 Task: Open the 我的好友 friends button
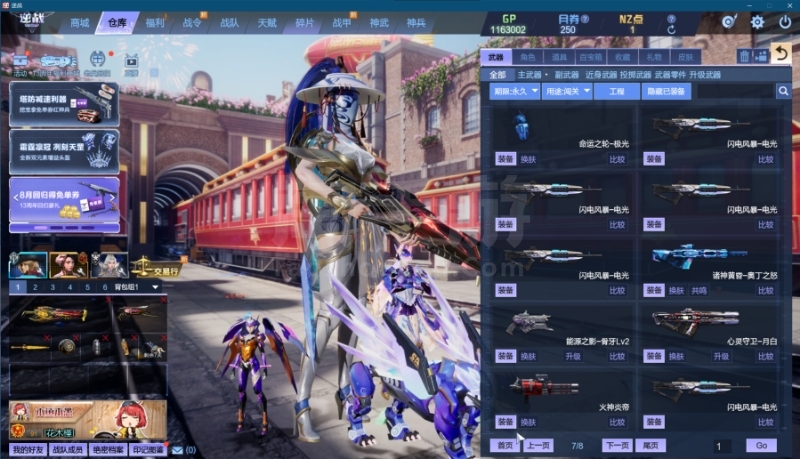pyautogui.click(x=28, y=450)
